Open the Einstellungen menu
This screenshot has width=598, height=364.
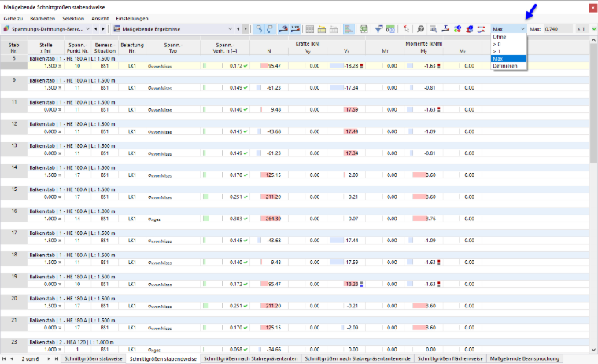tap(132, 18)
